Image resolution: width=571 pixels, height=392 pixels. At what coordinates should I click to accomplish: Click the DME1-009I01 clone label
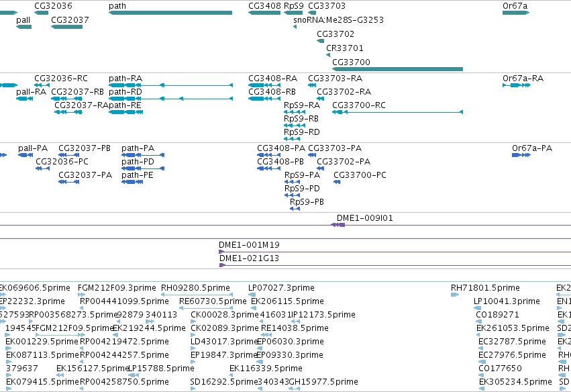(364, 218)
